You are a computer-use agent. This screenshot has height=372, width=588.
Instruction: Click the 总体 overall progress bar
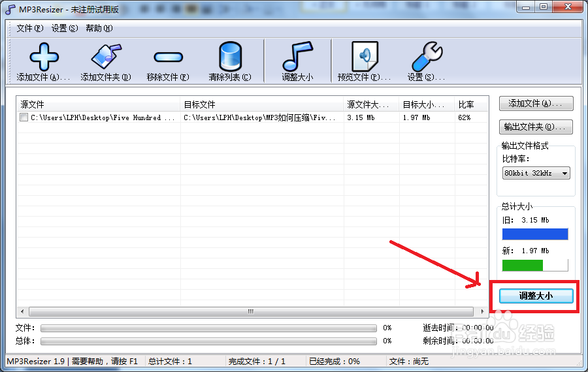coord(208,341)
